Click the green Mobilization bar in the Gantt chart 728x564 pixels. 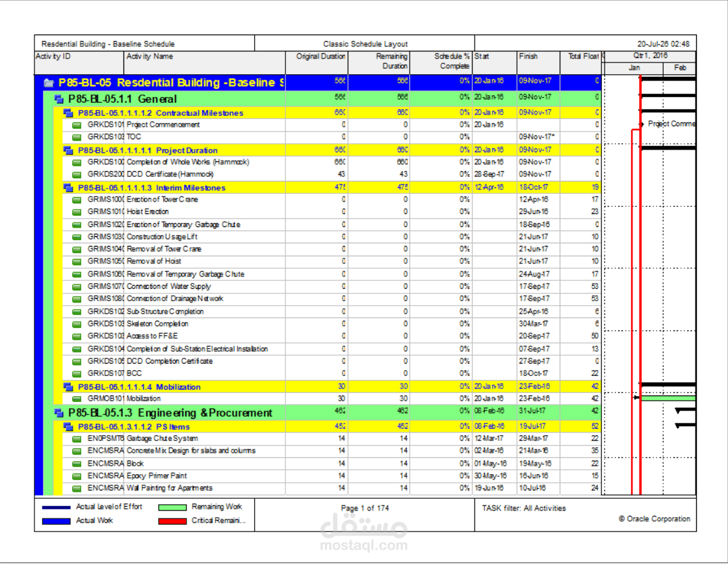668,398
